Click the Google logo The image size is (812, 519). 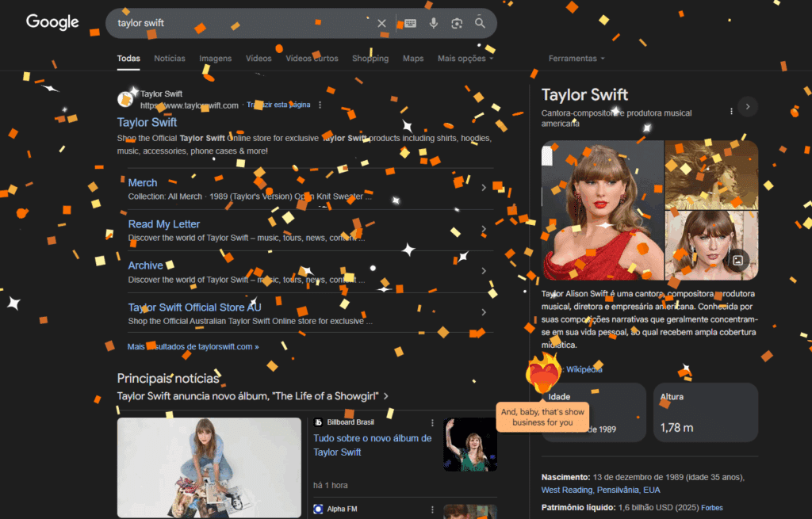click(x=52, y=22)
